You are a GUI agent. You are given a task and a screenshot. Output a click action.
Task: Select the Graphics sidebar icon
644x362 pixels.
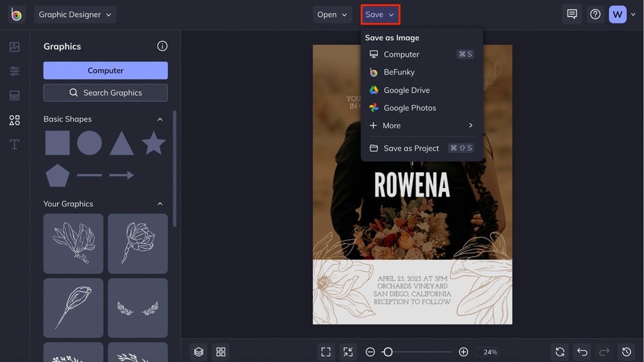click(x=14, y=120)
